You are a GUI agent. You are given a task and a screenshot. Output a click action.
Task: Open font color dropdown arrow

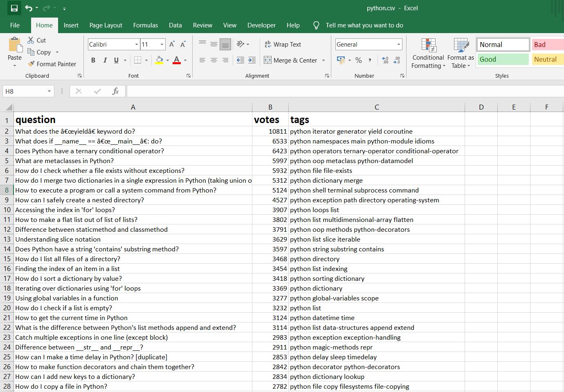pos(185,60)
